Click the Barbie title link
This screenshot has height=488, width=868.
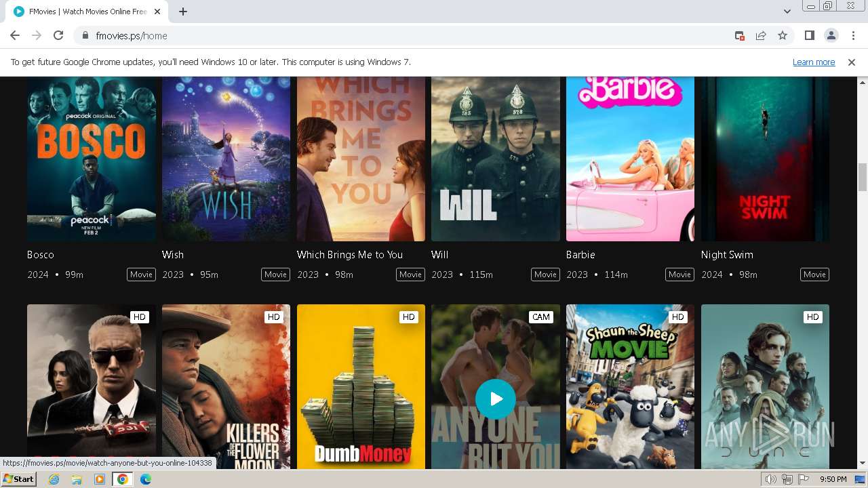580,255
